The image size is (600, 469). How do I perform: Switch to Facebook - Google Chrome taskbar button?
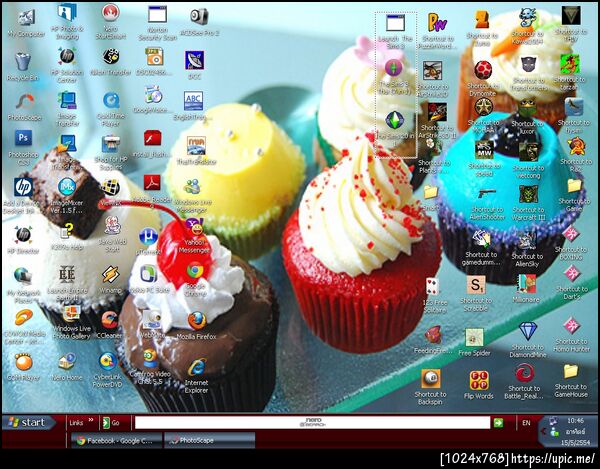116,441
